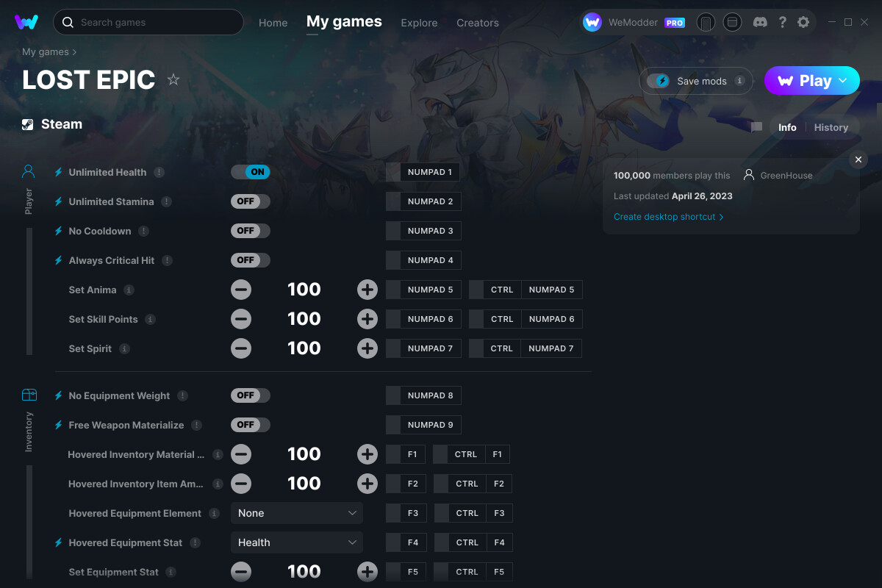
Task: Click the Player section scrollbar
Action: (29, 292)
